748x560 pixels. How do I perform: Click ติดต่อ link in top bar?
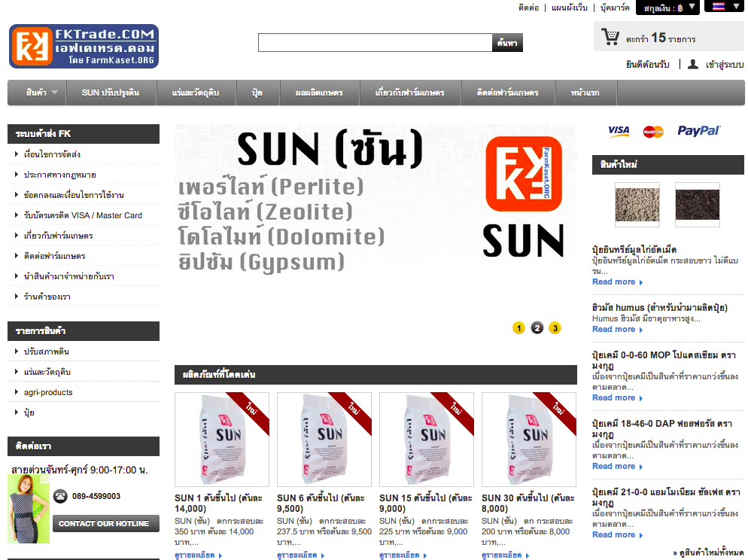click(528, 8)
